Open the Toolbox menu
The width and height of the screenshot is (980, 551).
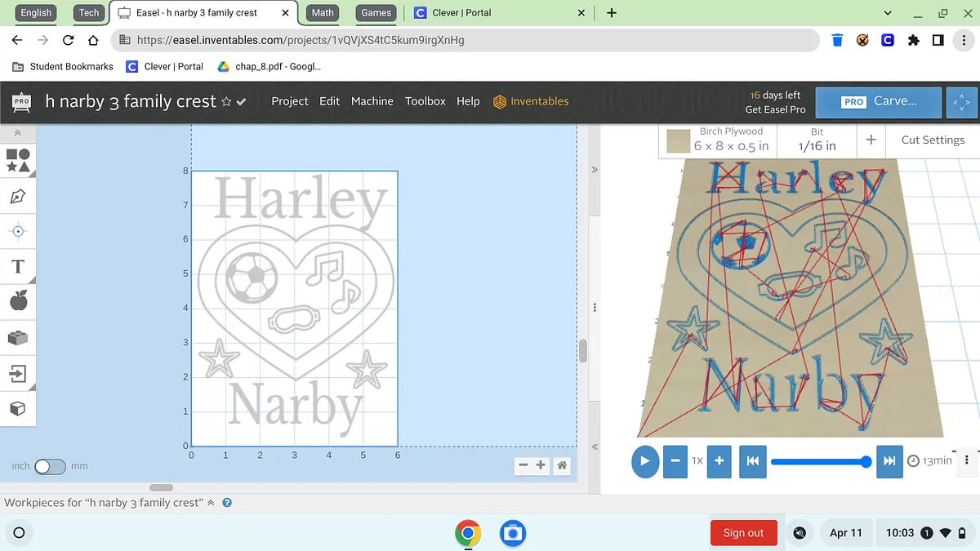pos(425,101)
